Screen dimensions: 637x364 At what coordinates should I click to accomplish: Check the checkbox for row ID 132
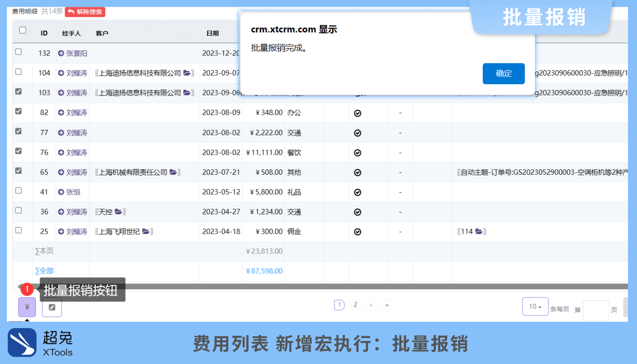click(x=18, y=52)
